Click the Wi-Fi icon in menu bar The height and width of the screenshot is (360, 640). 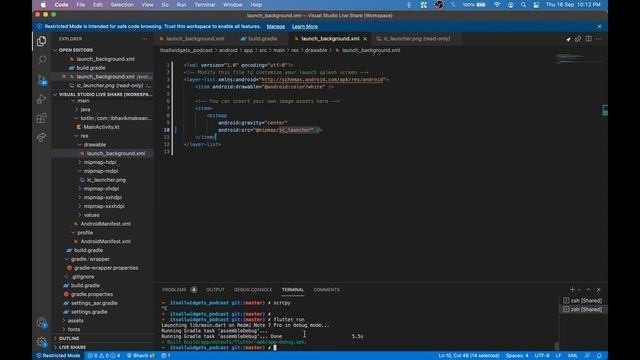[497, 5]
